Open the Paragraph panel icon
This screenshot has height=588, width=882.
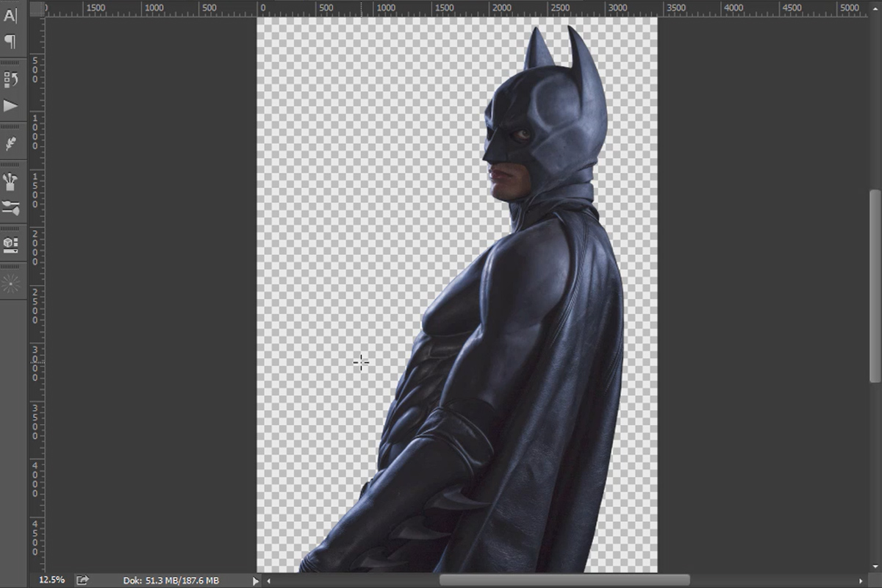pyautogui.click(x=10, y=41)
